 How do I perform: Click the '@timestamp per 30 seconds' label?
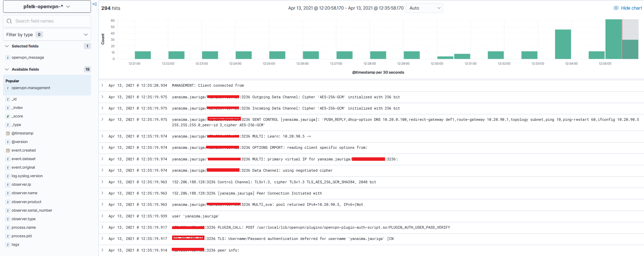point(378,72)
